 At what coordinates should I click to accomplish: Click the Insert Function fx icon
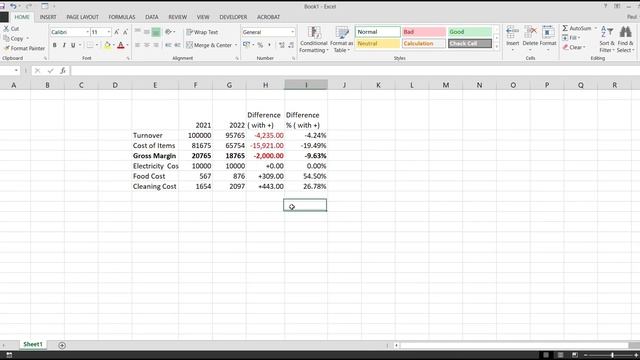pyautogui.click(x=63, y=71)
